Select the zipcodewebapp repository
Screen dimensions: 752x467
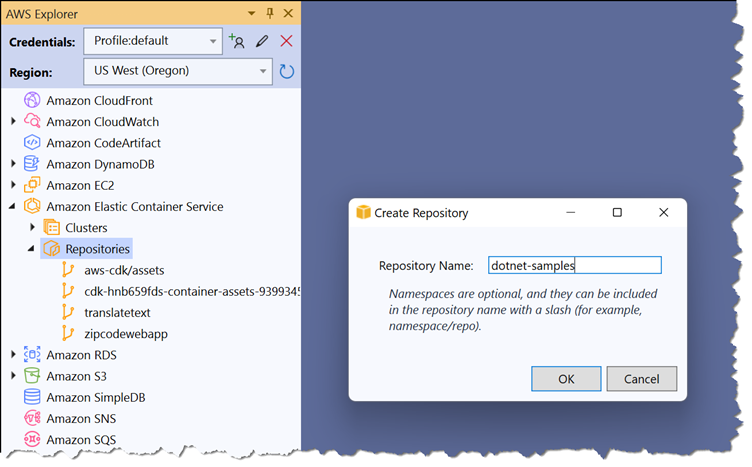[126, 333]
